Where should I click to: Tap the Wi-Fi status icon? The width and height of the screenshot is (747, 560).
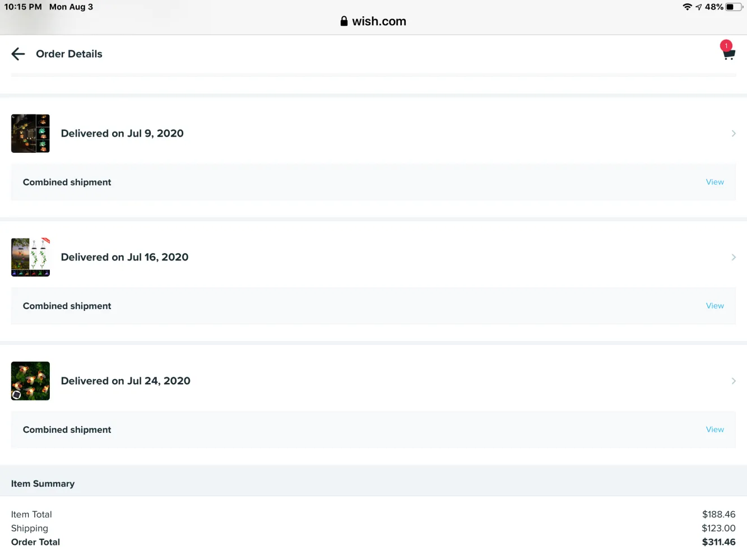(x=687, y=7)
